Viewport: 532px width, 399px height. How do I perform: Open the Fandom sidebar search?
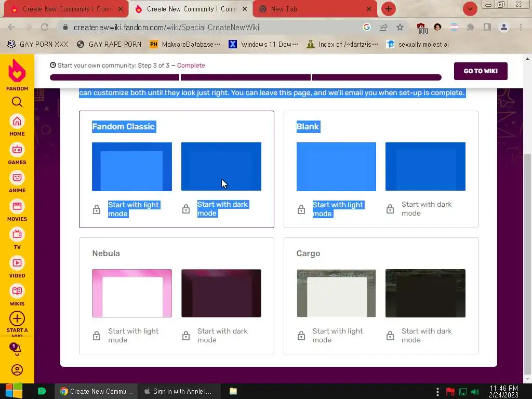(x=17, y=102)
